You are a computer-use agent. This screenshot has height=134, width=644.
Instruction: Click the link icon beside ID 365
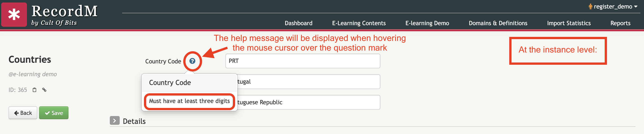coord(44,90)
